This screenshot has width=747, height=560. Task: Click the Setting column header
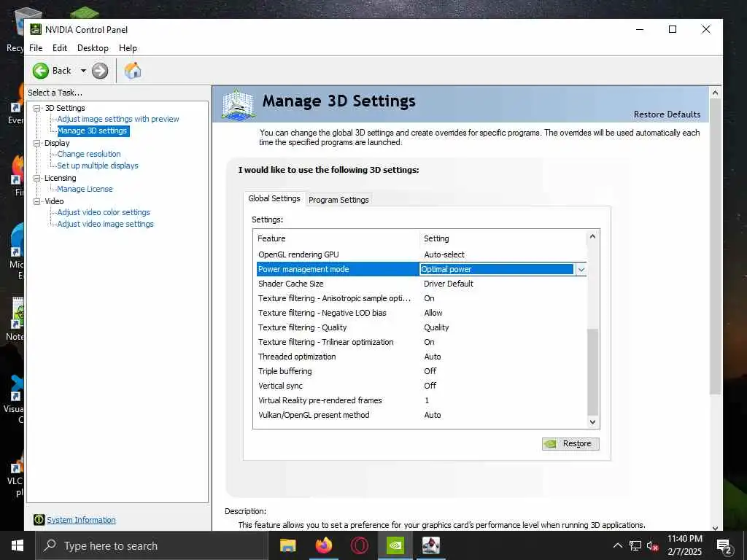(x=503, y=238)
